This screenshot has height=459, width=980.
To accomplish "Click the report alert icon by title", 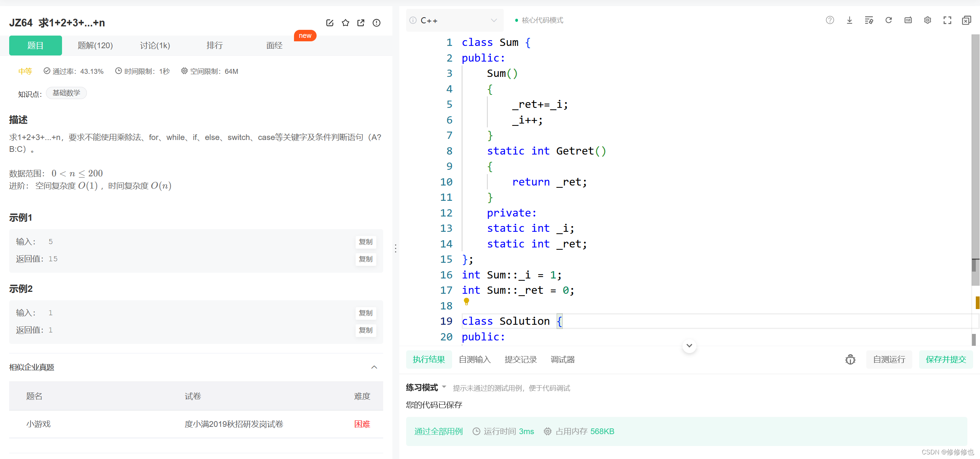I will [376, 23].
